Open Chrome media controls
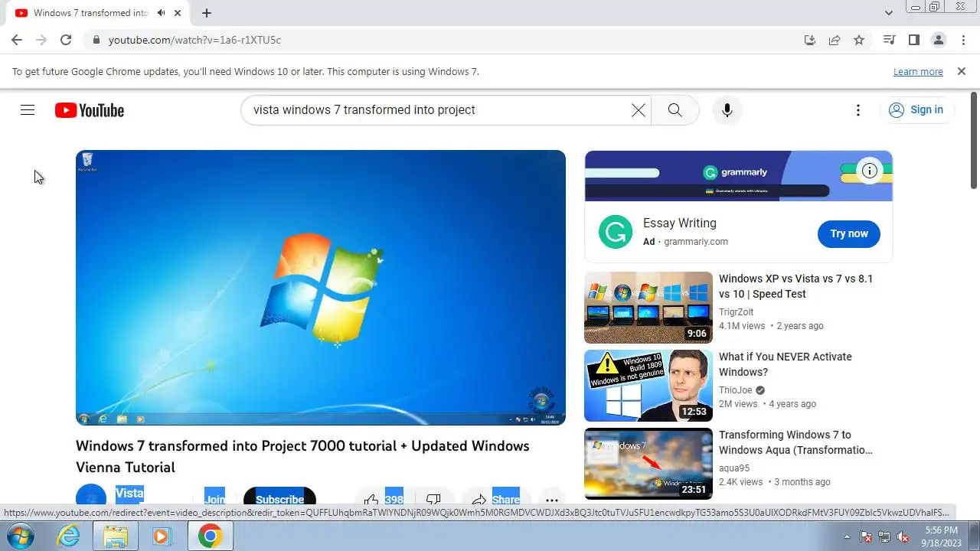The image size is (980, 551). [889, 40]
